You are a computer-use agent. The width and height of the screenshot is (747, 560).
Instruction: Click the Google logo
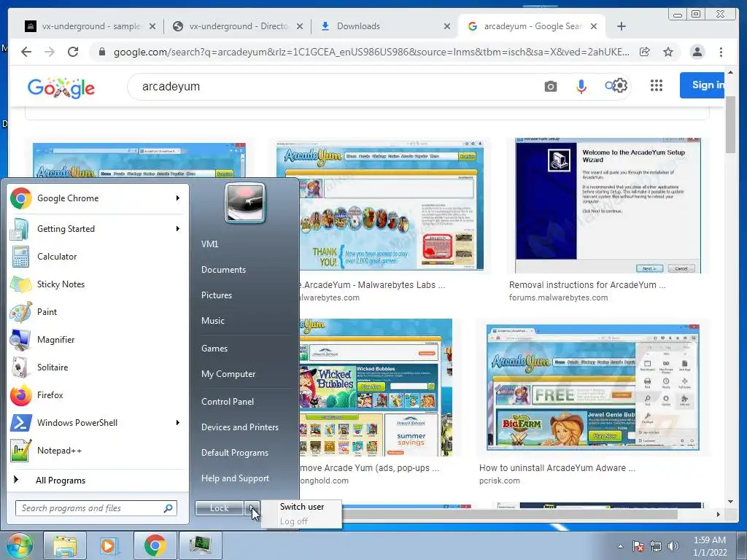point(61,87)
